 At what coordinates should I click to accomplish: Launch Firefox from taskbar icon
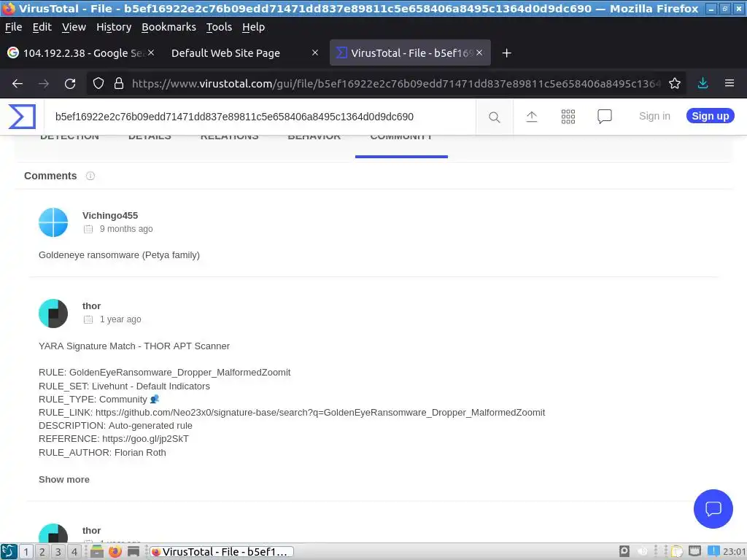115,552
